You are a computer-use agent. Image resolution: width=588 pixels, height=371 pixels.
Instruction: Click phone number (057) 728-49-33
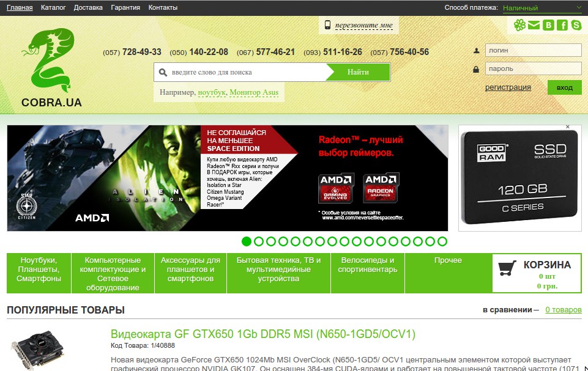[132, 52]
